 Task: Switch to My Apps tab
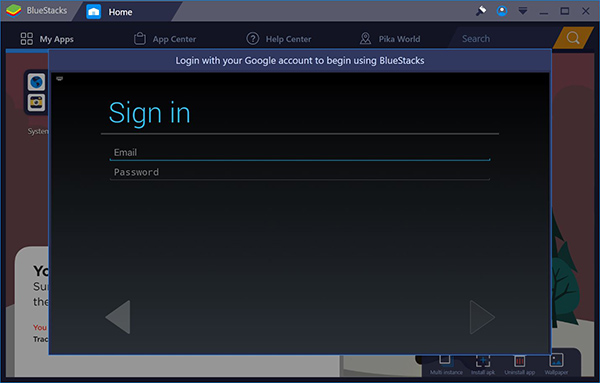(47, 39)
